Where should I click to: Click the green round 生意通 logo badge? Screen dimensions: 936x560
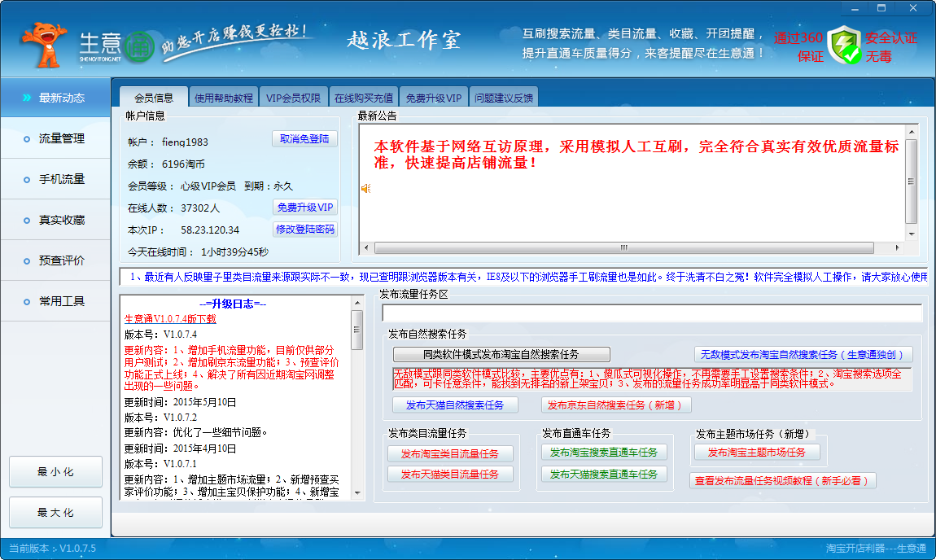(x=140, y=47)
